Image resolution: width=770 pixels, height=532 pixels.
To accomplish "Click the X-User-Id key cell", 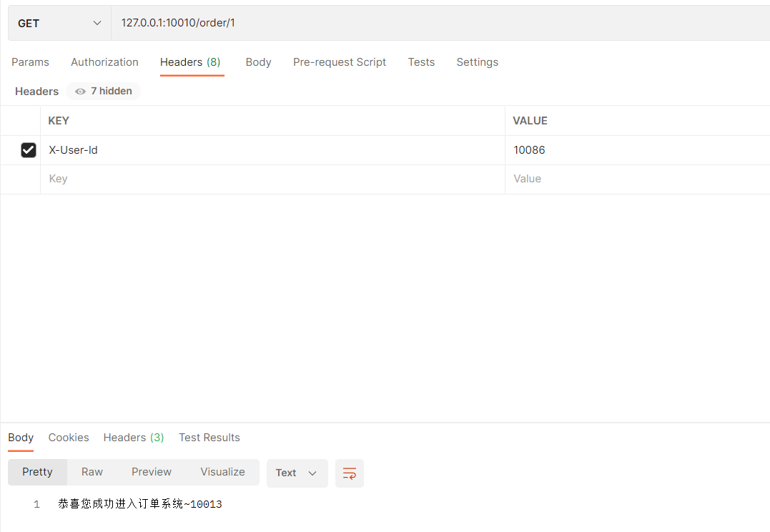I will click(272, 150).
